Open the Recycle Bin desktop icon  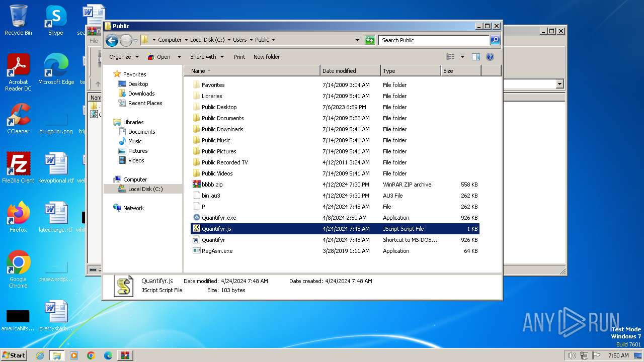pos(18,20)
